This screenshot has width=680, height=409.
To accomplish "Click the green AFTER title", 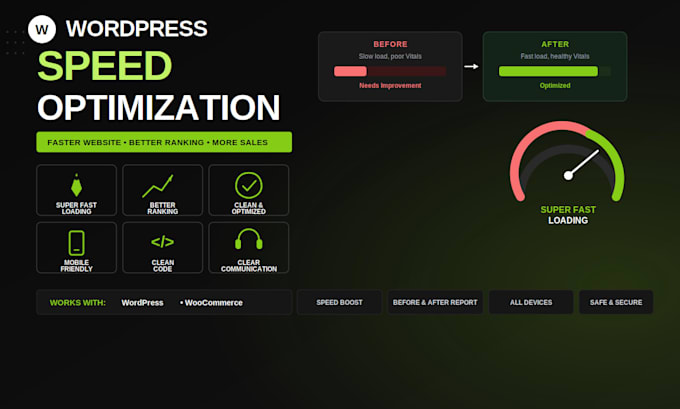I will click(x=555, y=44).
